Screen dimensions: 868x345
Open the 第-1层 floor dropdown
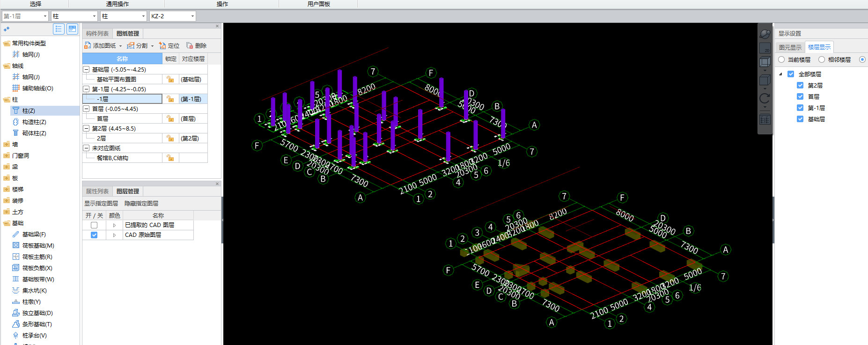click(45, 16)
